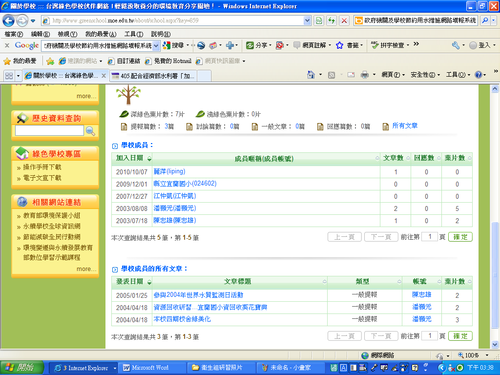Click the Help question mark icon
Screen dimensions: 500x375
point(478,75)
